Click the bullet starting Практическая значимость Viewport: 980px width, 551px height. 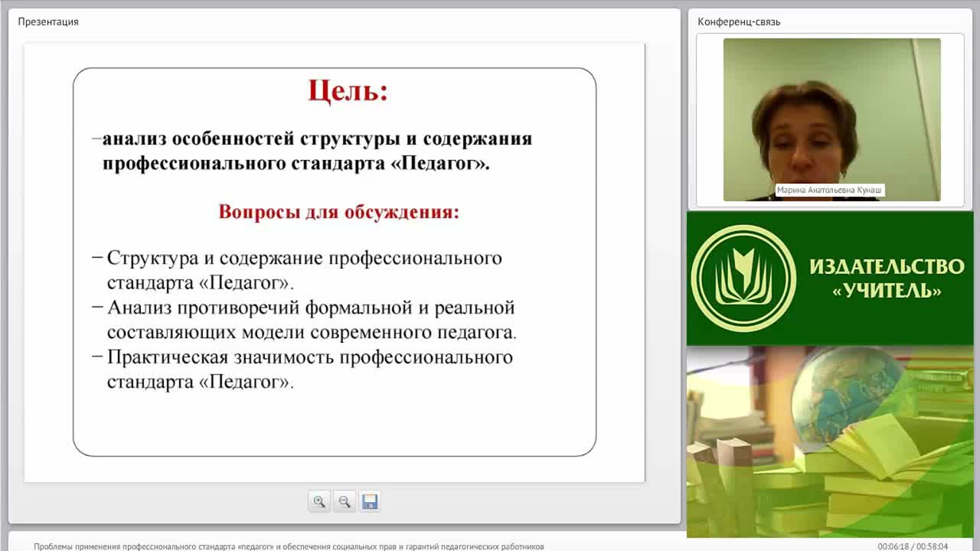(302, 370)
